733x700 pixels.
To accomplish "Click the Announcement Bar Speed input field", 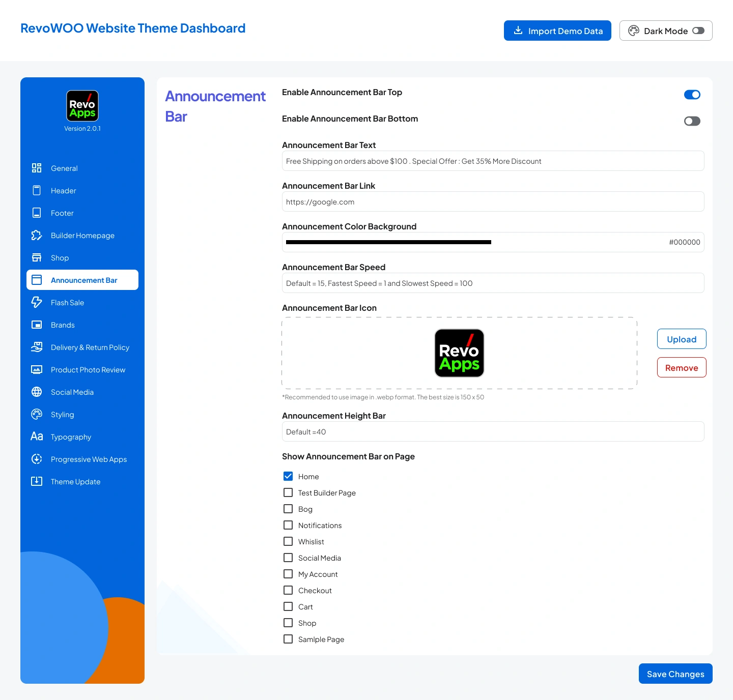I will point(493,283).
